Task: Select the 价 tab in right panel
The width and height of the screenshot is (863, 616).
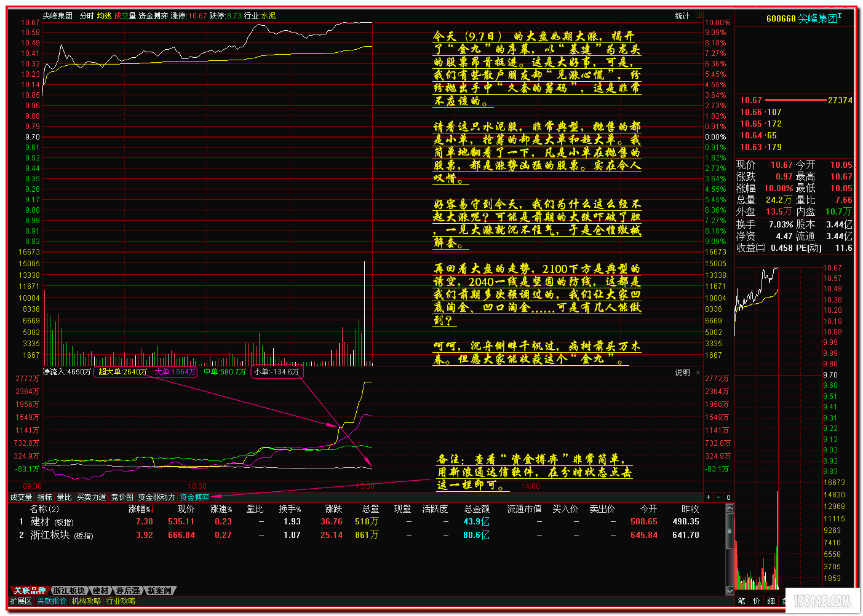Action: coord(756,601)
